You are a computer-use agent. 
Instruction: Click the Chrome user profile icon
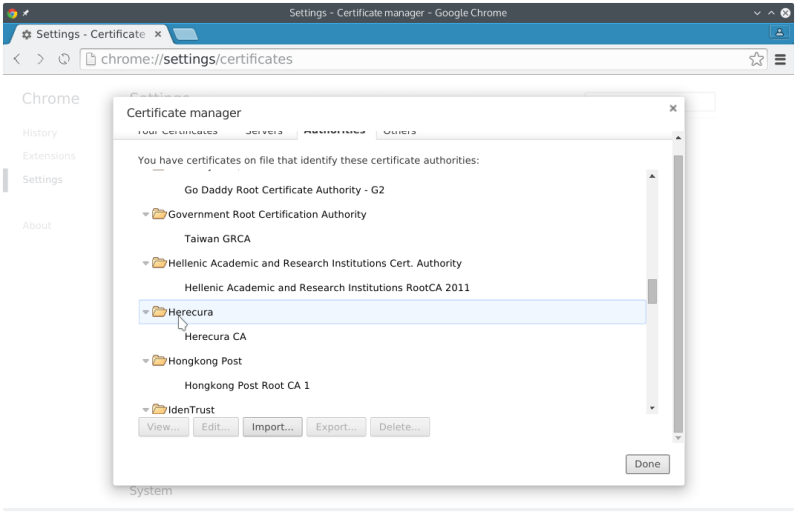(x=778, y=32)
